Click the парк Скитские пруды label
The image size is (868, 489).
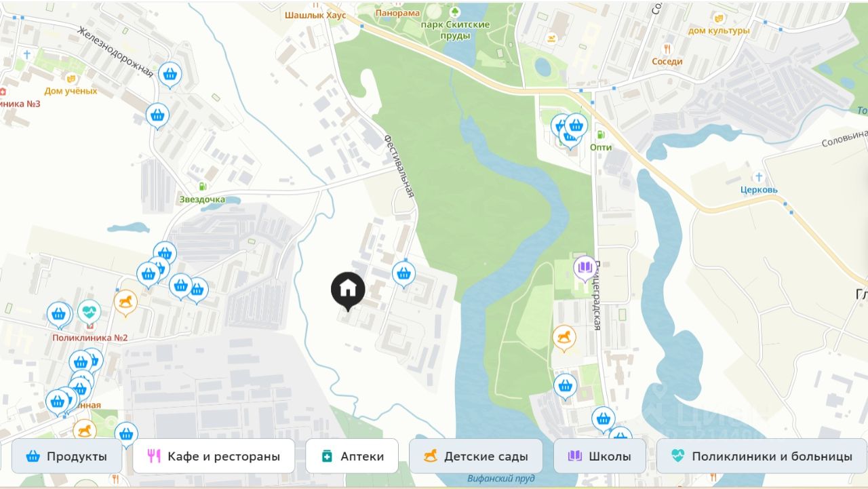[x=455, y=29]
